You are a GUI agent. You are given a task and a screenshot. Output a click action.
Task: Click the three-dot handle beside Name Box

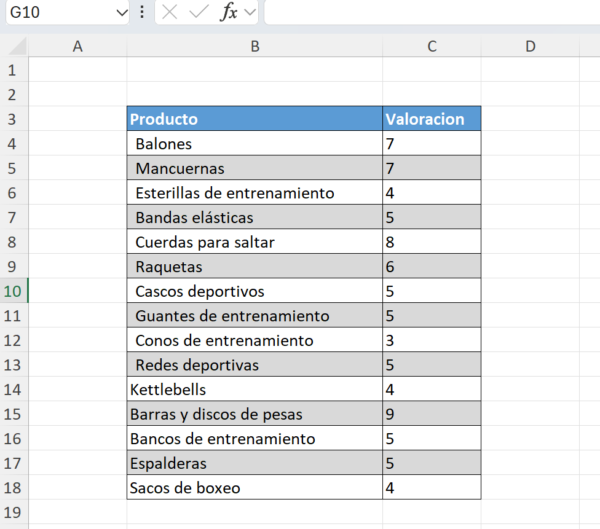point(142,12)
